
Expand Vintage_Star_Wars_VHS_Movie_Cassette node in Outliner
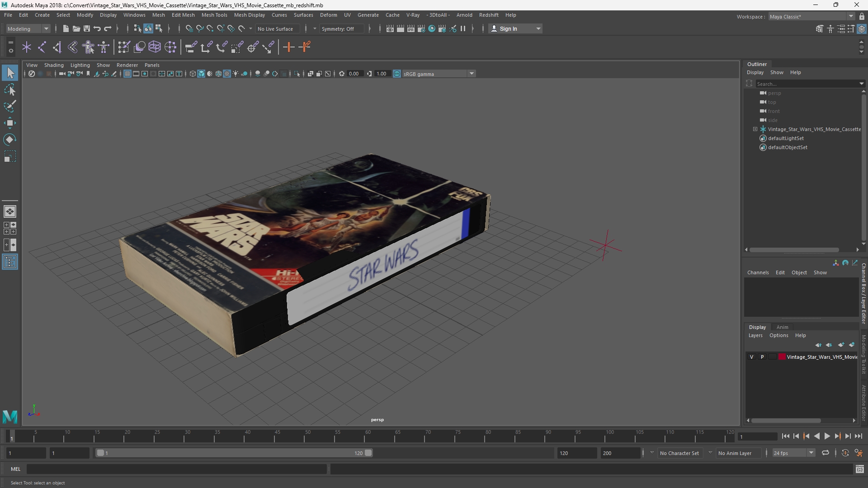[x=755, y=129]
